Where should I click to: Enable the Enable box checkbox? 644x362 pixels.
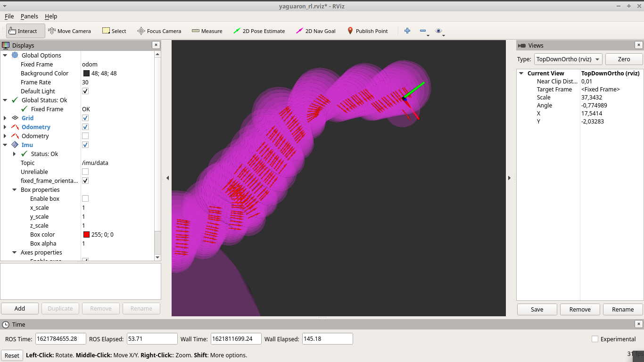(85, 198)
